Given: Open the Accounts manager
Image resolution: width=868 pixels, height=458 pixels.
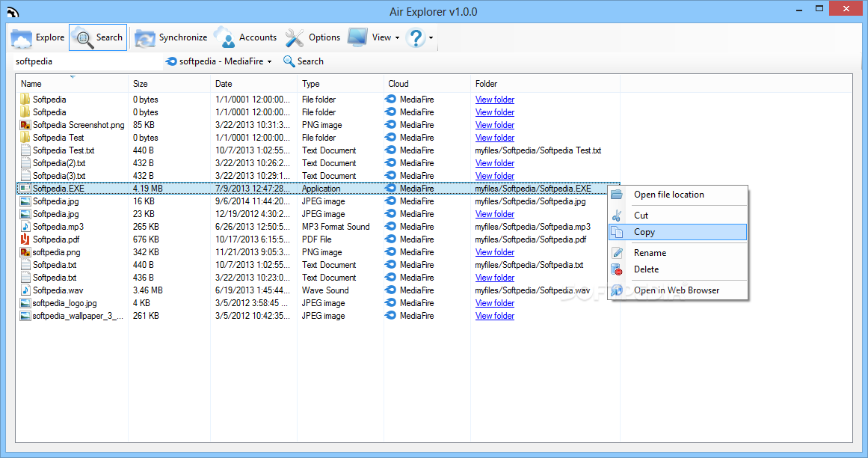Looking at the screenshot, I should [x=245, y=37].
